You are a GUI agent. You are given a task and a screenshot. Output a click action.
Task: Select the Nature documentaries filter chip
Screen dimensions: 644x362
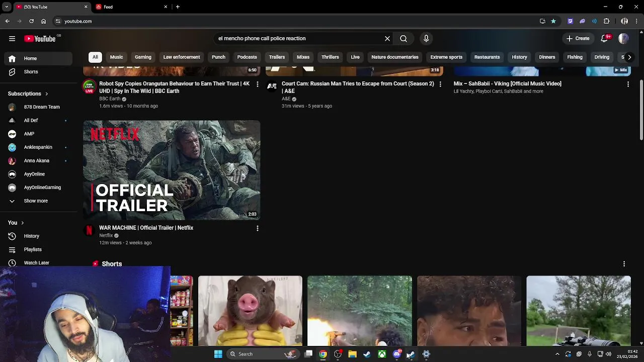(395, 57)
